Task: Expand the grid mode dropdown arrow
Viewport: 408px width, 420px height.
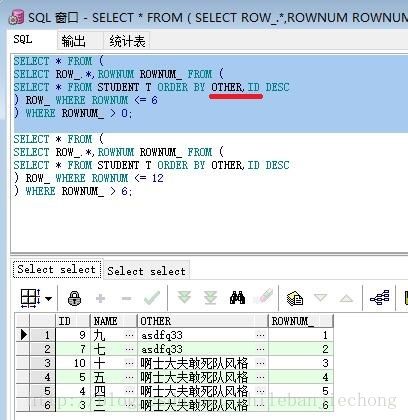Action: click(49, 298)
